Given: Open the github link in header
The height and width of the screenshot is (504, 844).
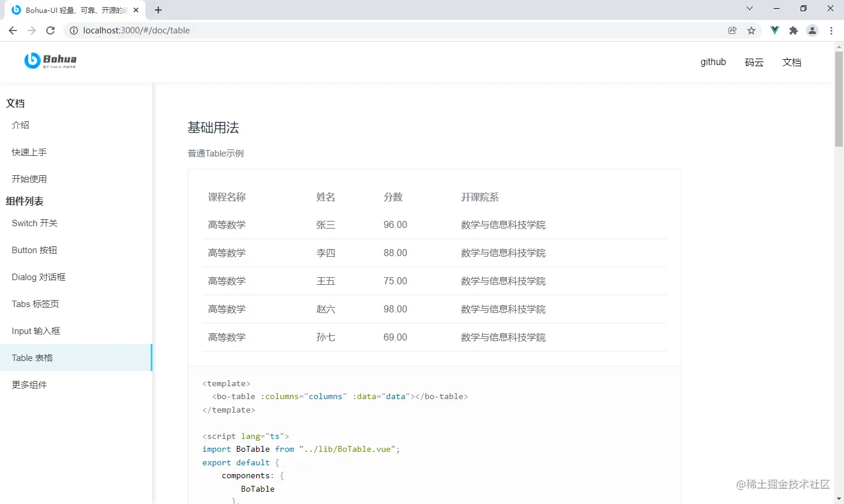Looking at the screenshot, I should click(713, 62).
